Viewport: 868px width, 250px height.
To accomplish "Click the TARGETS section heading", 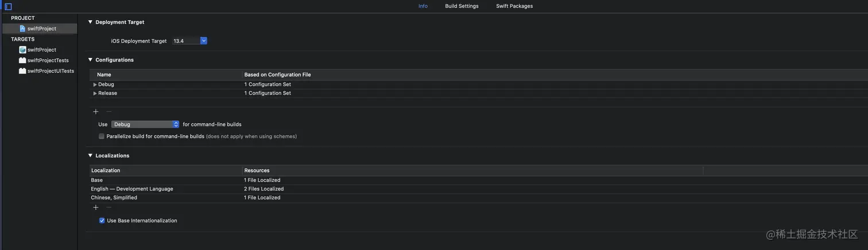I will click(23, 39).
